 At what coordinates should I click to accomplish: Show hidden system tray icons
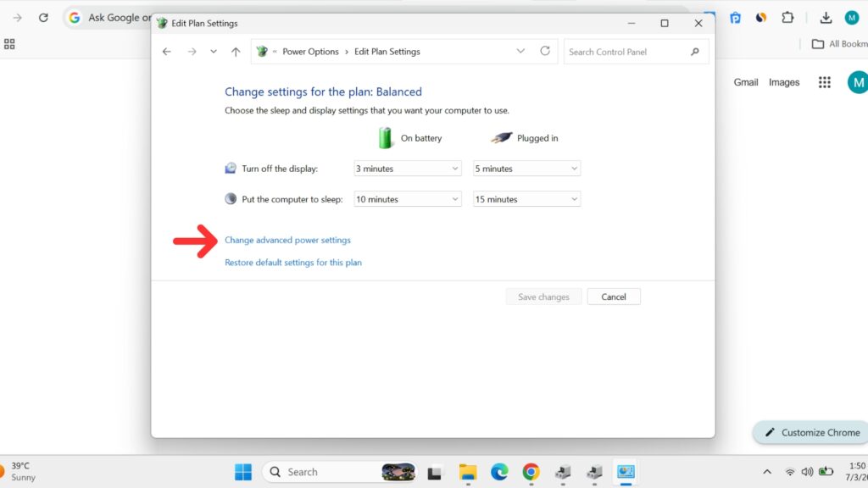[x=766, y=472]
